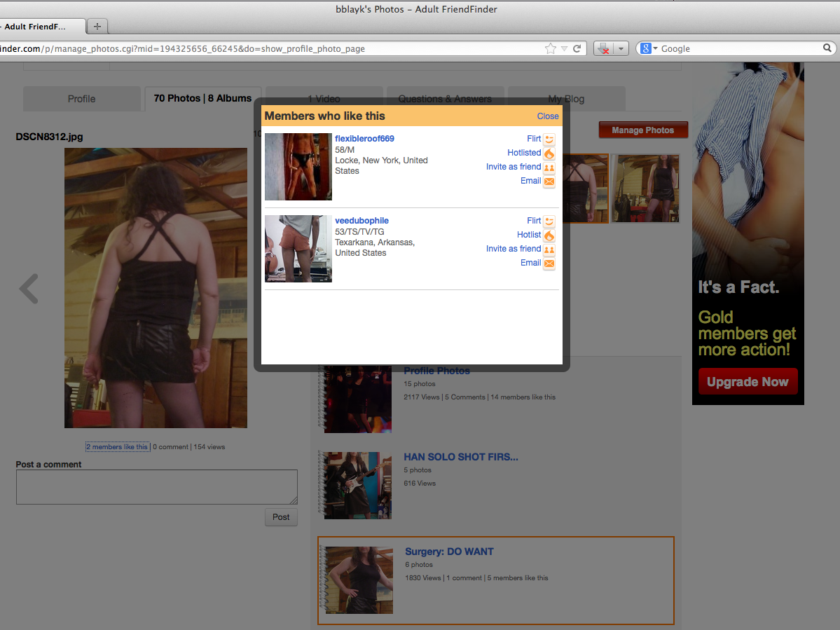
Task: Open the dropdown arrow beside the bookmark star
Action: [564, 48]
